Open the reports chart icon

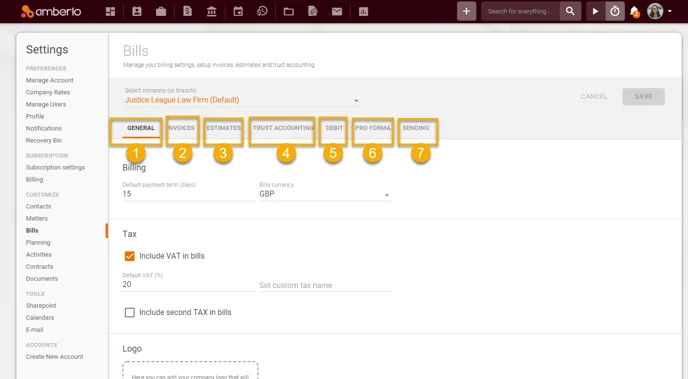tap(363, 11)
